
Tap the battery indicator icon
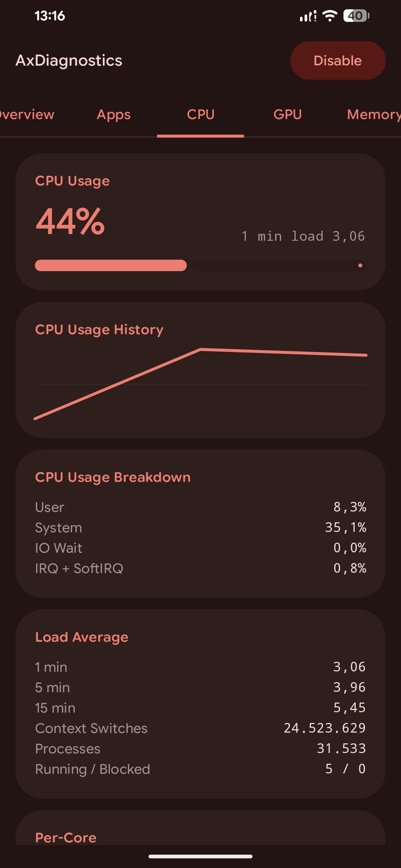356,16
